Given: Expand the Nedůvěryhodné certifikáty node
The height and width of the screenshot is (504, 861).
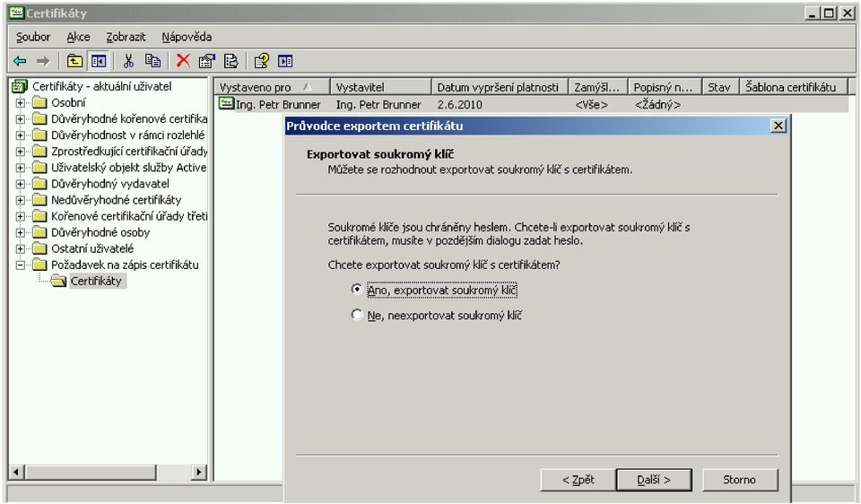Looking at the screenshot, I should (21, 200).
